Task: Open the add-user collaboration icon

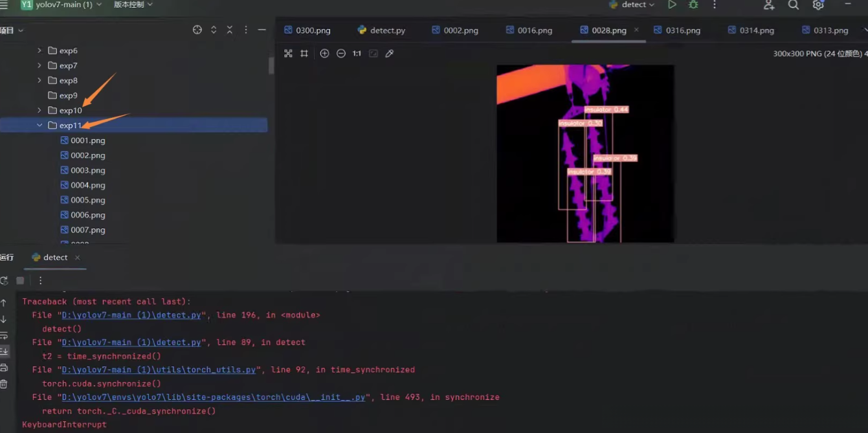Action: point(768,5)
